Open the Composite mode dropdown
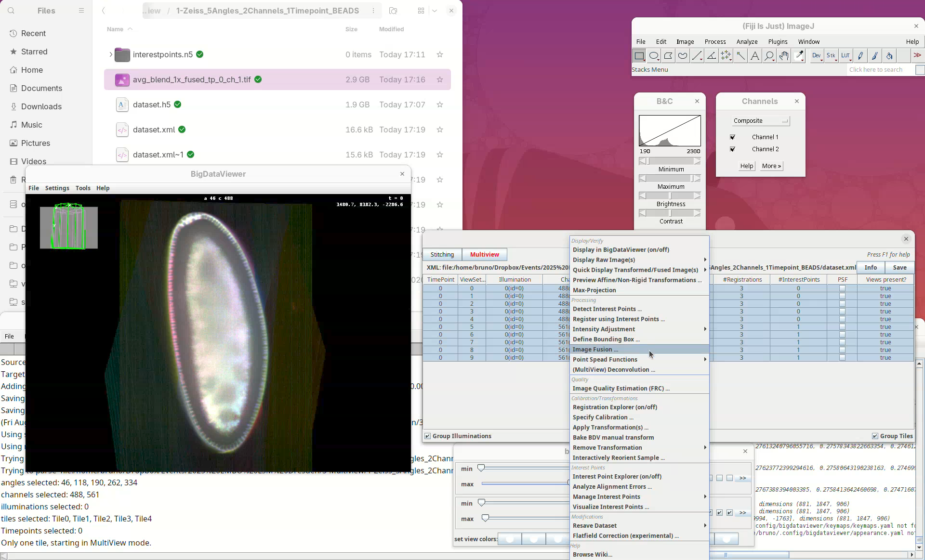The width and height of the screenshot is (925, 560). coord(760,121)
